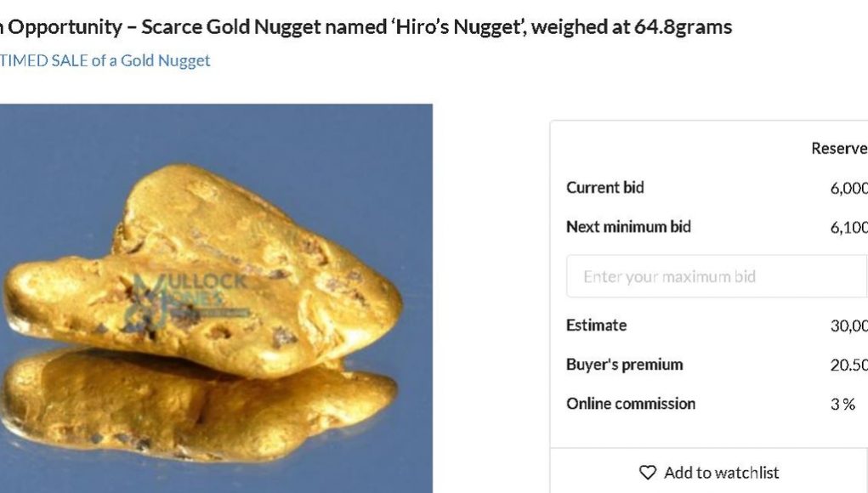
Task: Click the 64.8grams weight in the heading
Action: 684,26
